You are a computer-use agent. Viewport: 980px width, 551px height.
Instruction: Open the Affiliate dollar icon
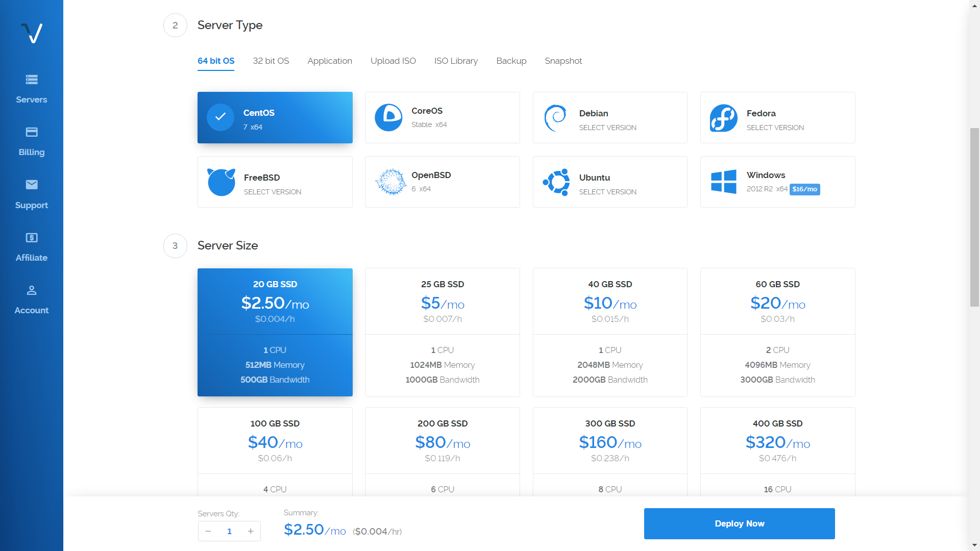[32, 238]
